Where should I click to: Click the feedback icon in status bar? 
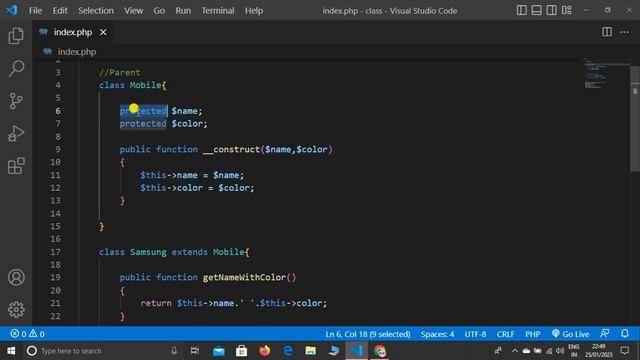point(605,333)
